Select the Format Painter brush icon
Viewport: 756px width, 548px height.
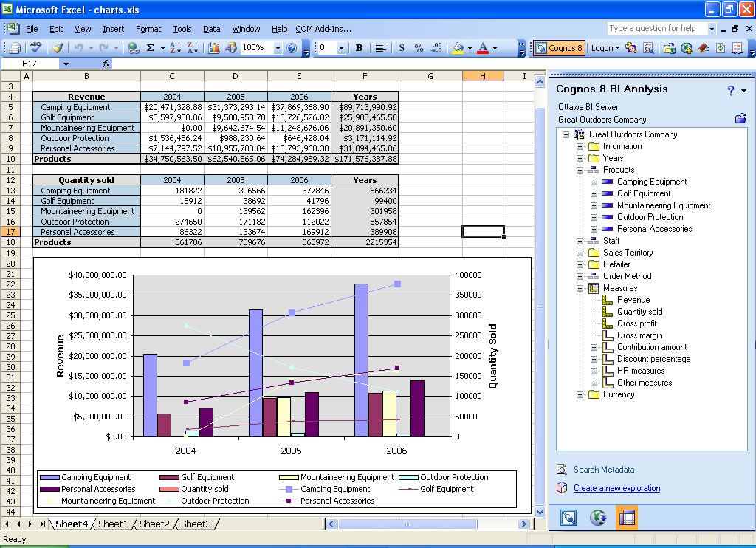pos(58,48)
